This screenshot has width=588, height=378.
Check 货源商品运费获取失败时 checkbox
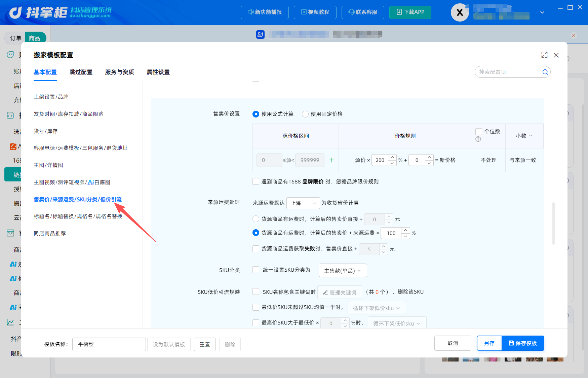click(256, 249)
